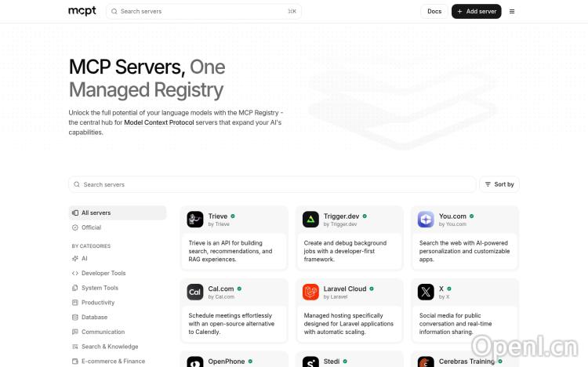
Task: Open the hamburger menu icon
Action: (x=512, y=12)
